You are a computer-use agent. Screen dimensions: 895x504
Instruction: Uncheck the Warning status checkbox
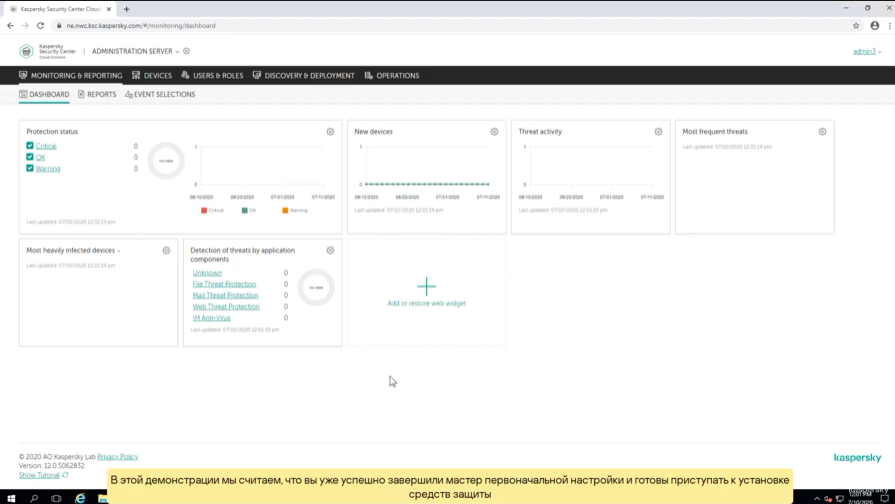30,168
